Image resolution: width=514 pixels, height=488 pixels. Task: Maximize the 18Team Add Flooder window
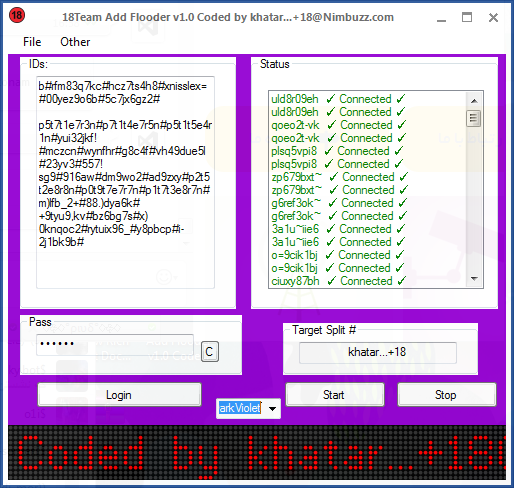click(x=467, y=17)
